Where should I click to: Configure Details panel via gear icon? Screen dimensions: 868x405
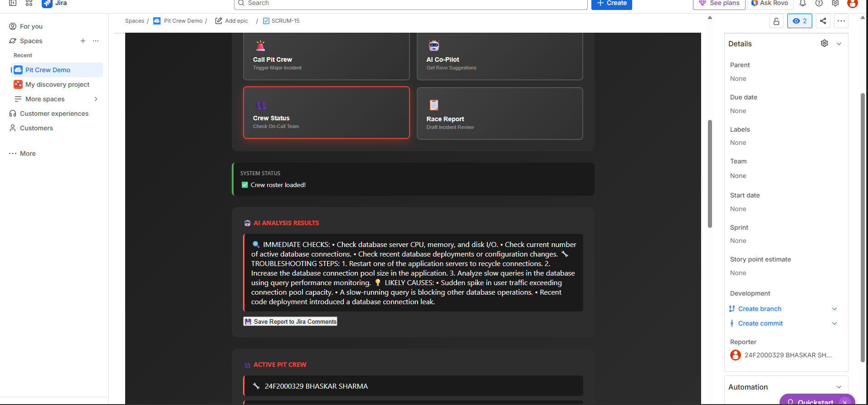[824, 43]
